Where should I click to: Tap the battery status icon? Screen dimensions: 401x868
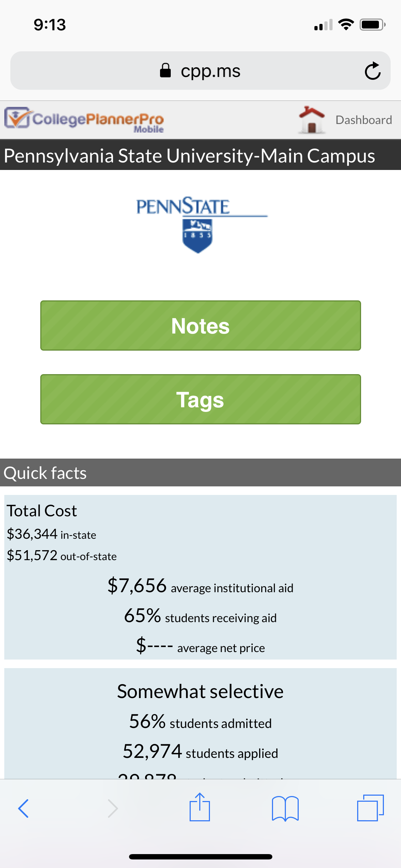372,25
